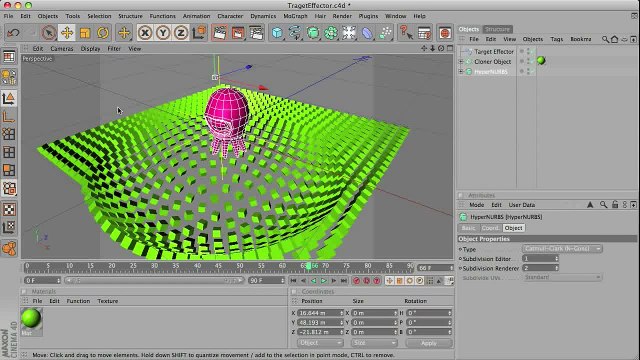Viewport: 640px width, 360px height.
Task: Switch to Object Axis mode
Action: pos(9,117)
